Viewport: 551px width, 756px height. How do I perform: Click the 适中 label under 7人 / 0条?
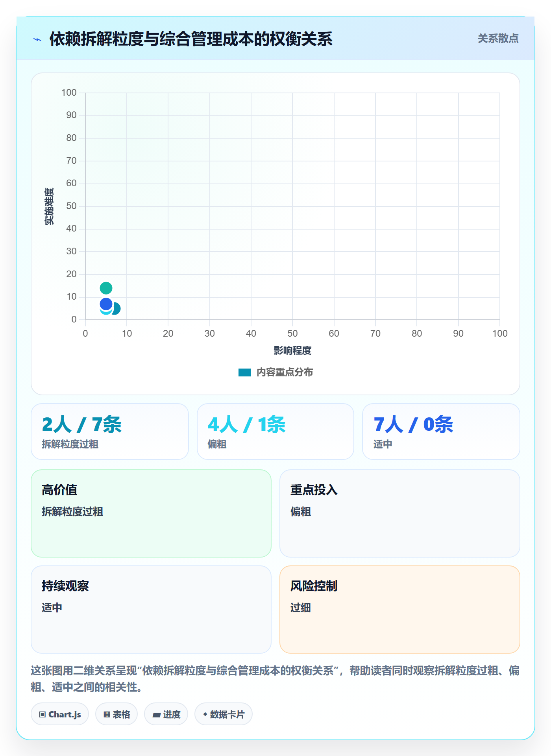(x=383, y=444)
